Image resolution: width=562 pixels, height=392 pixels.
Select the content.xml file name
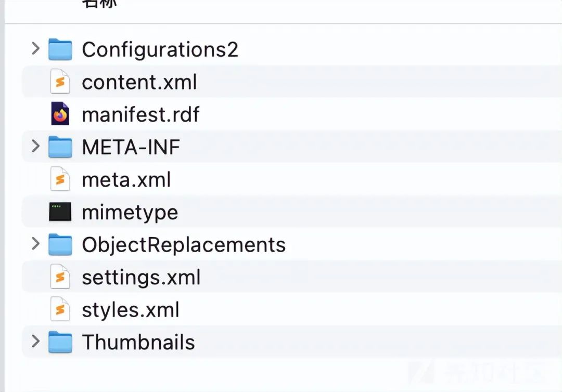[139, 82]
